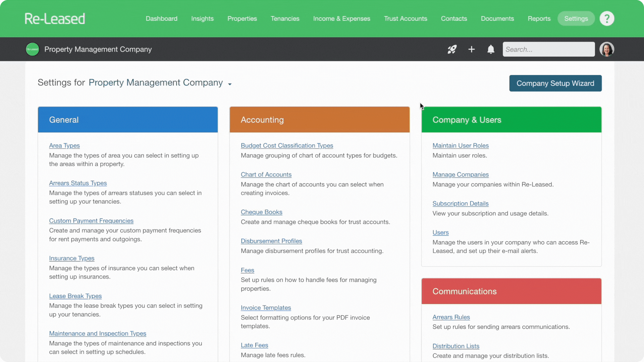
Task: Click inside the Search field
Action: pyautogui.click(x=548, y=49)
